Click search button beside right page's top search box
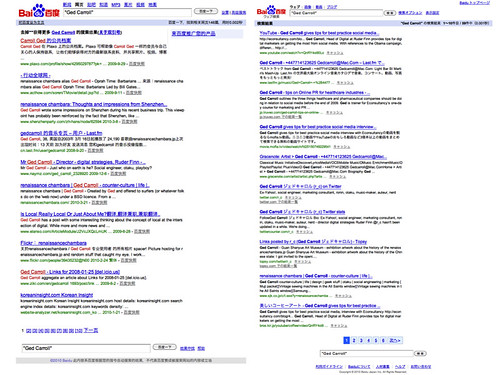 [389, 13]
